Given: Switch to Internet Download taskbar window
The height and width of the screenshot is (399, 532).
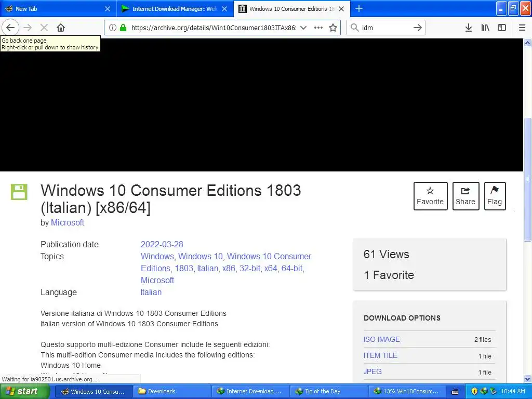Looking at the screenshot, I should click(250, 391).
